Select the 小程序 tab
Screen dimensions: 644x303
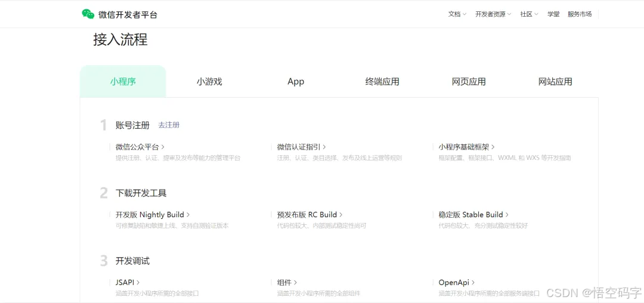tap(123, 81)
